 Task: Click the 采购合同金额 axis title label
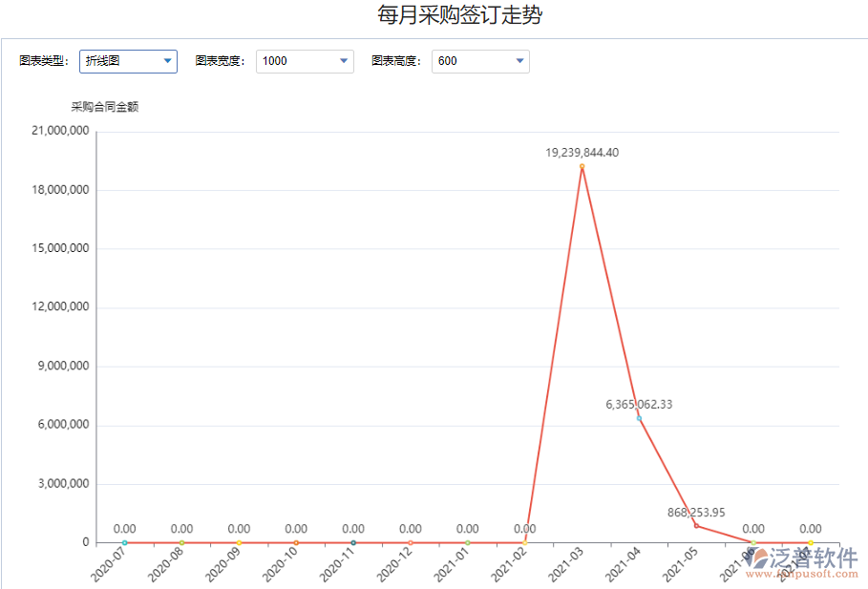click(x=106, y=108)
